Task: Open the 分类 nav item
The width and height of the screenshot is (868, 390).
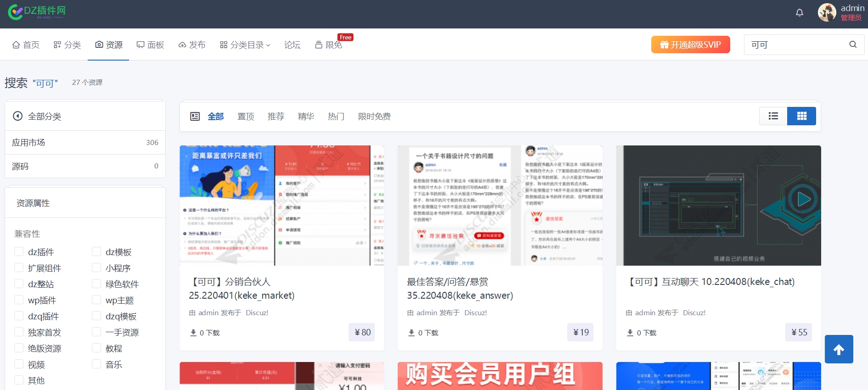Action: point(67,45)
